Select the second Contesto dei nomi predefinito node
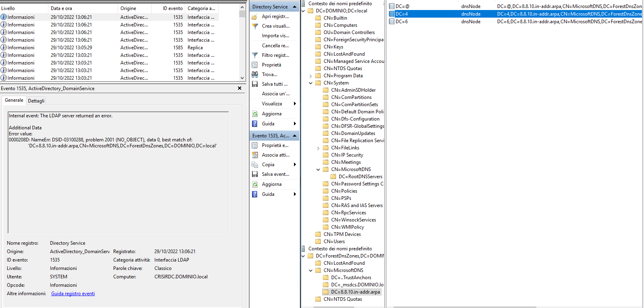This screenshot has width=644, height=308. click(340, 249)
